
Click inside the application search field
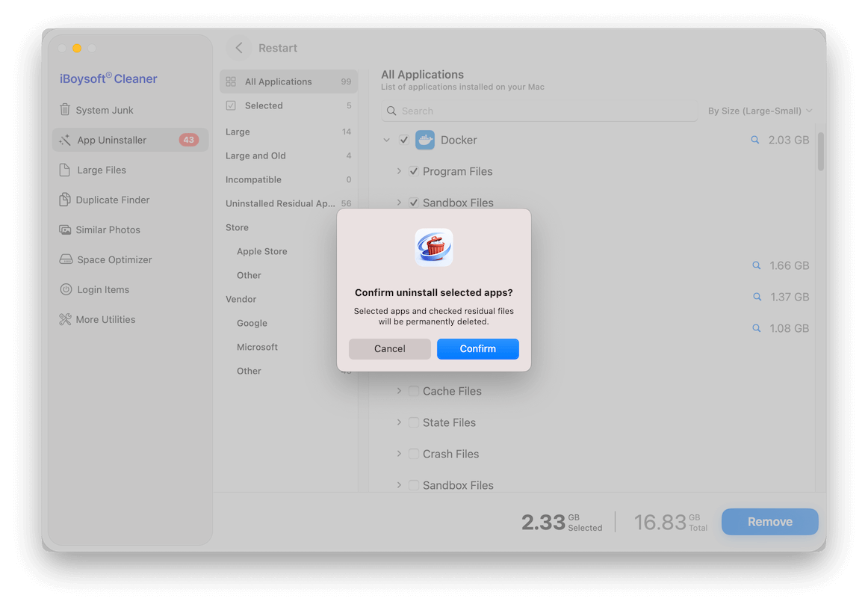coord(539,111)
